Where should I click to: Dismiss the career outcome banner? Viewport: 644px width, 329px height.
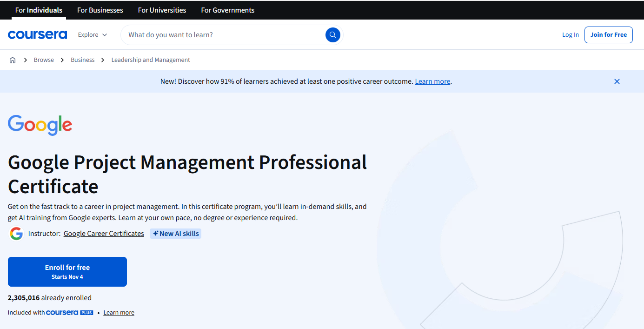pos(617,81)
